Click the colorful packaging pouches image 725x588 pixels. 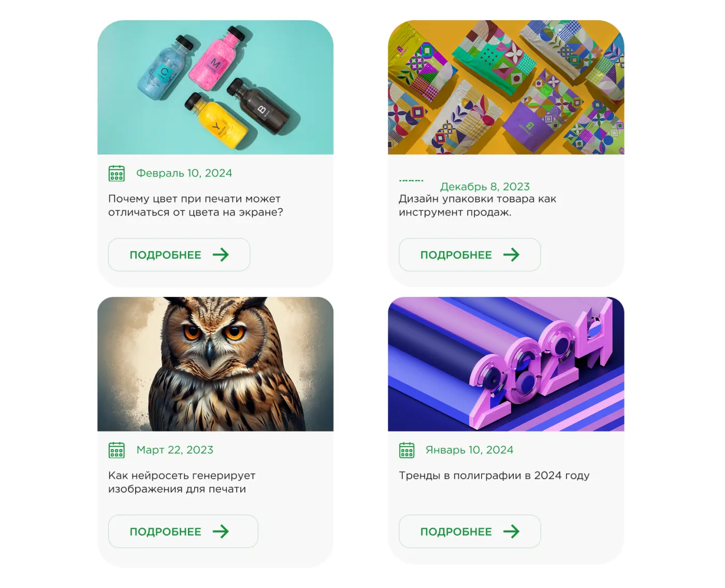point(506,87)
